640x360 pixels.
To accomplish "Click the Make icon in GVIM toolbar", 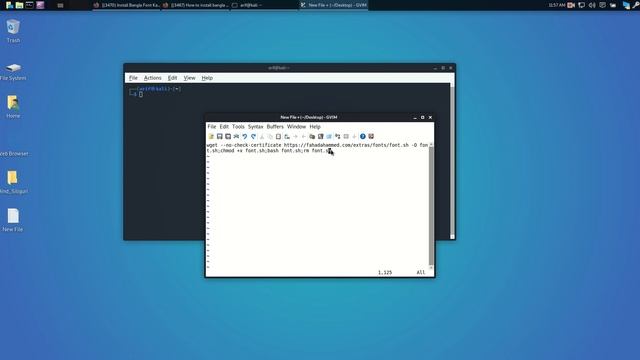I will point(338,136).
